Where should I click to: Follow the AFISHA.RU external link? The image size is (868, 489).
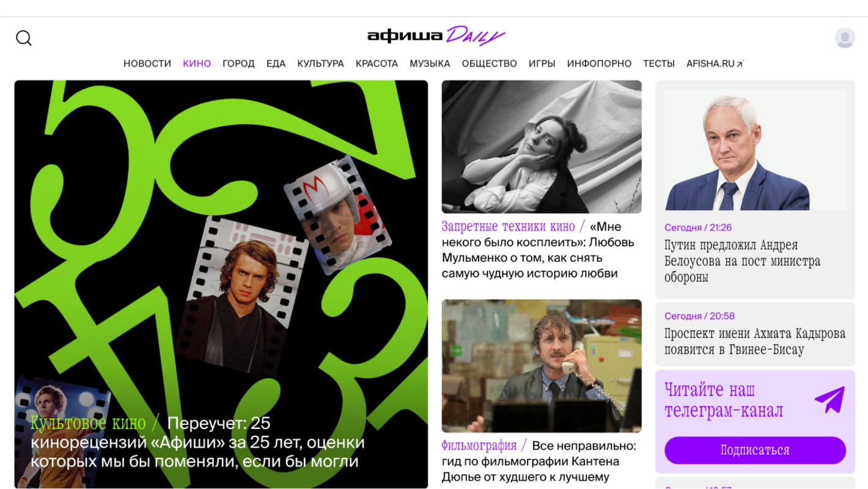click(x=715, y=64)
